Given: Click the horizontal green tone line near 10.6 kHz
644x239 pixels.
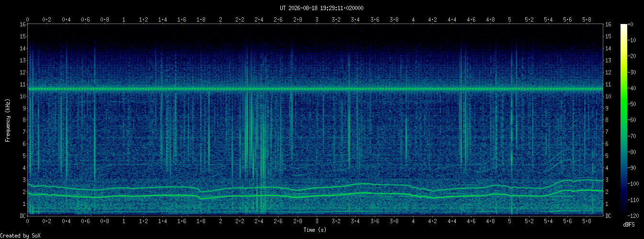Looking at the screenshot, I should point(315,89).
